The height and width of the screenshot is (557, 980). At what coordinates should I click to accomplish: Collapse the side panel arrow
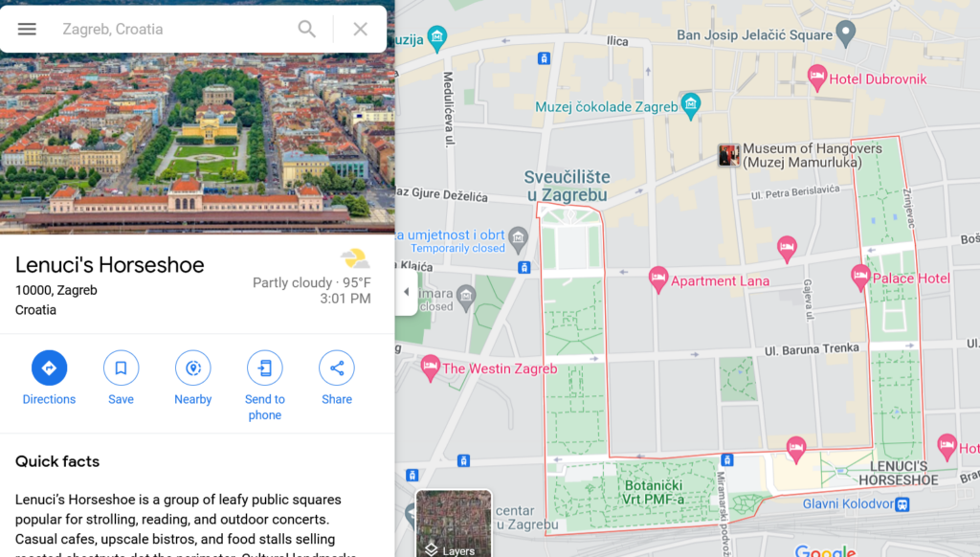(406, 292)
